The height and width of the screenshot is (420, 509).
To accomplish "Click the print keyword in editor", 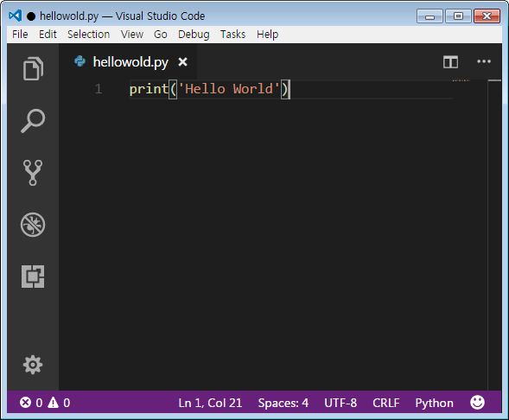I will 149,89.
